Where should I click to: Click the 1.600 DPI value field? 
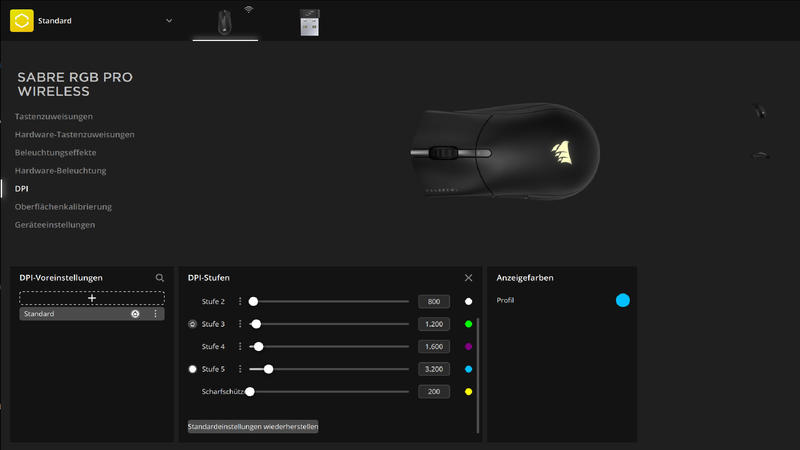pos(434,346)
